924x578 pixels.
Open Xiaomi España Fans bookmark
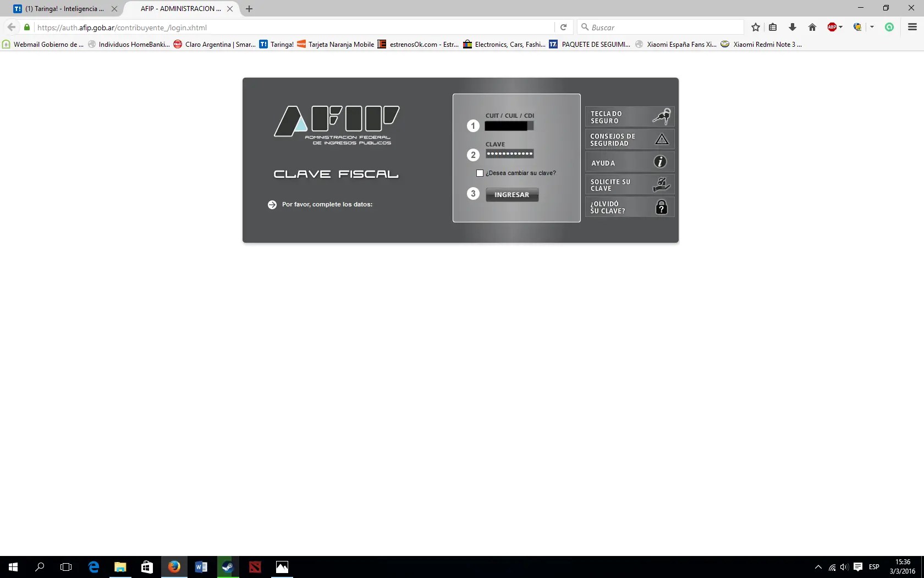[676, 45]
